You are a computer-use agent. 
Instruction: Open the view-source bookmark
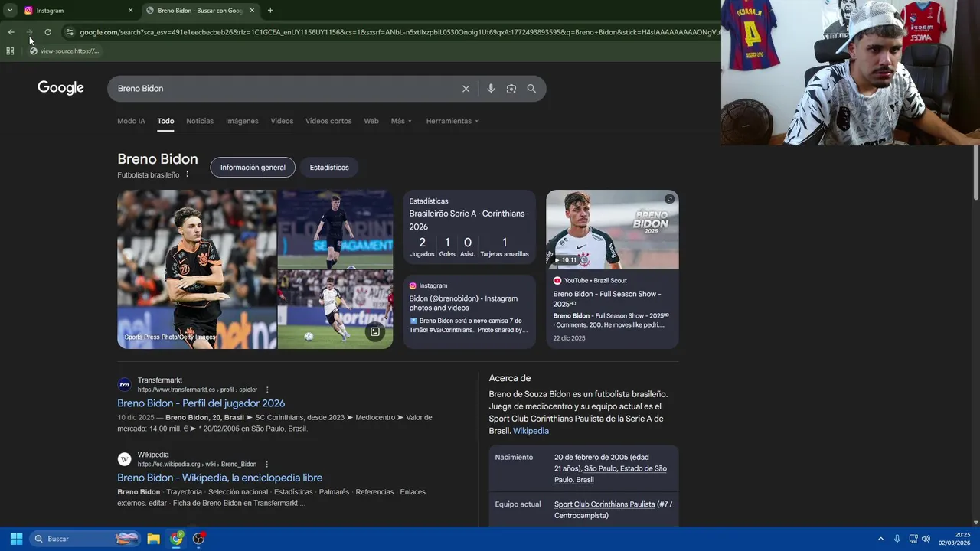pyautogui.click(x=64, y=51)
